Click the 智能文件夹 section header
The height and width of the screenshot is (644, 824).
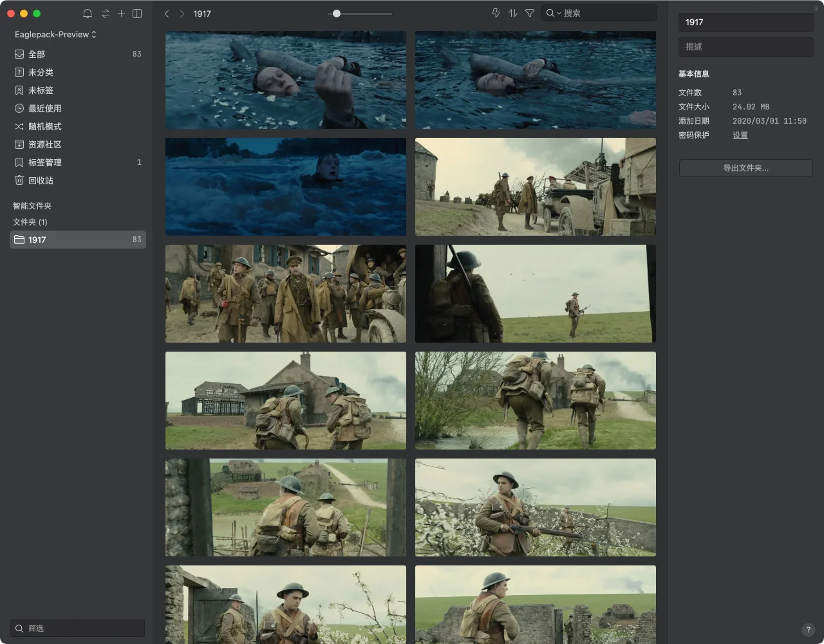click(32, 206)
